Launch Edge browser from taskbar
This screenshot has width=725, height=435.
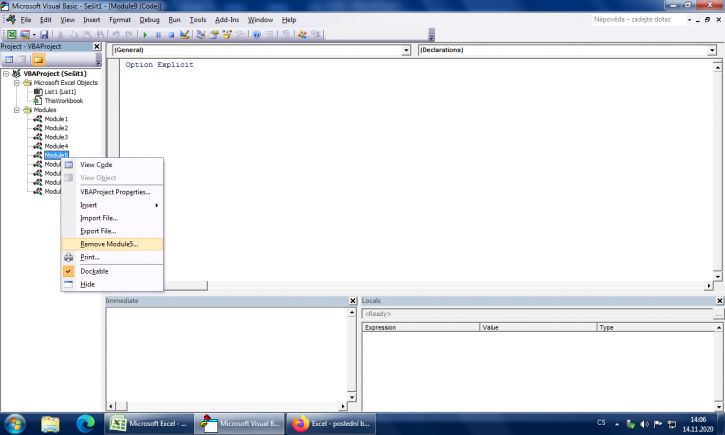(85, 423)
